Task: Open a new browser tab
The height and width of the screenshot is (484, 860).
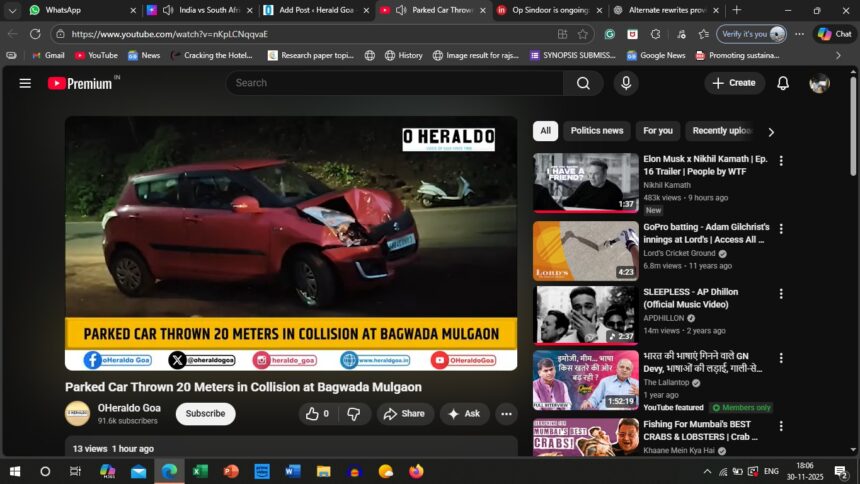Action: pos(737,10)
